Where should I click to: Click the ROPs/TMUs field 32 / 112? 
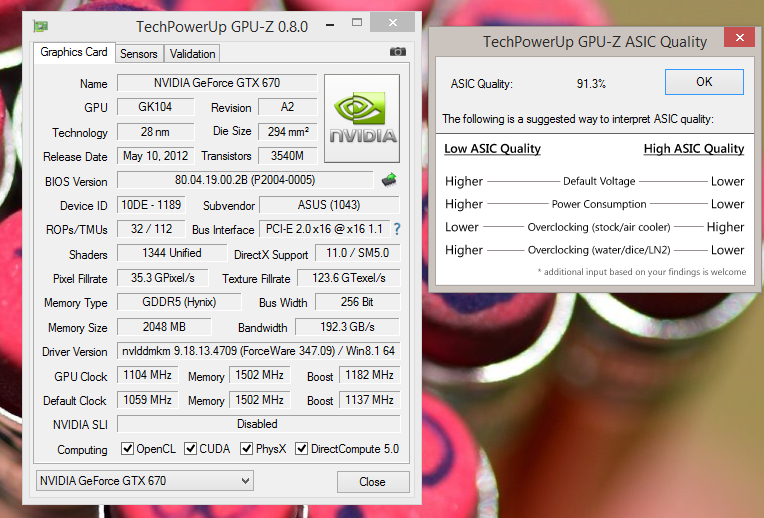tap(151, 229)
